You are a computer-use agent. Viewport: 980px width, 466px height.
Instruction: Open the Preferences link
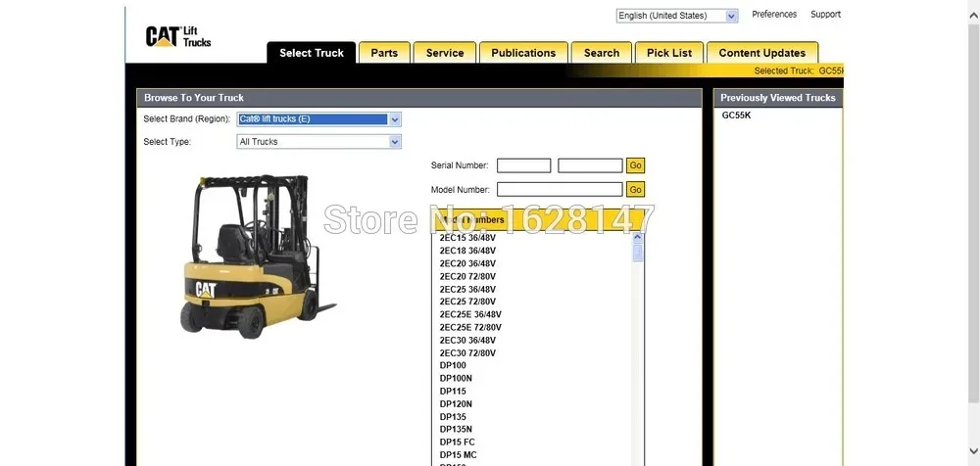click(774, 15)
